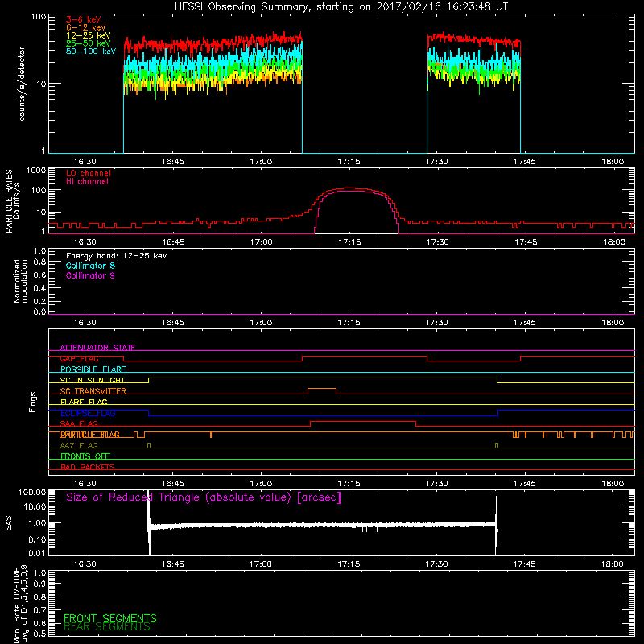644x644 pixels.
Task: Click the SAS axis label
Action: point(9,523)
